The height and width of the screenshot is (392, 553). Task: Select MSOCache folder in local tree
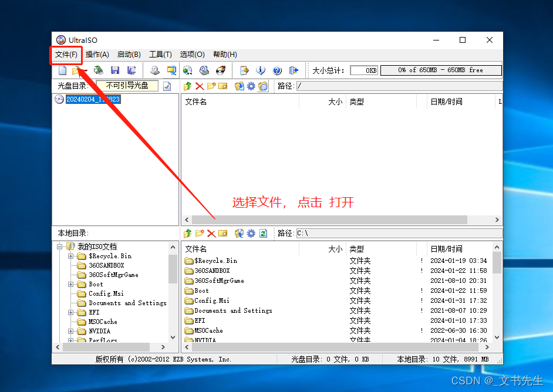point(103,322)
